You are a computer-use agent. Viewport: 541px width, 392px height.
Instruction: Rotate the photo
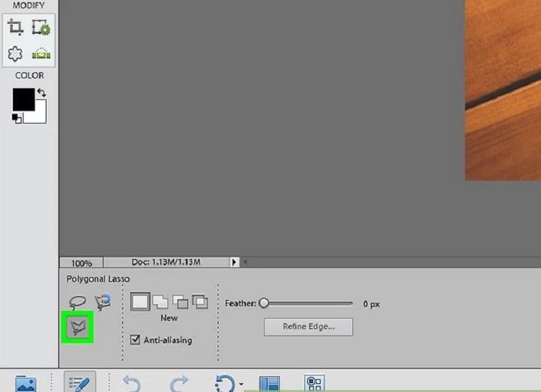(225, 383)
